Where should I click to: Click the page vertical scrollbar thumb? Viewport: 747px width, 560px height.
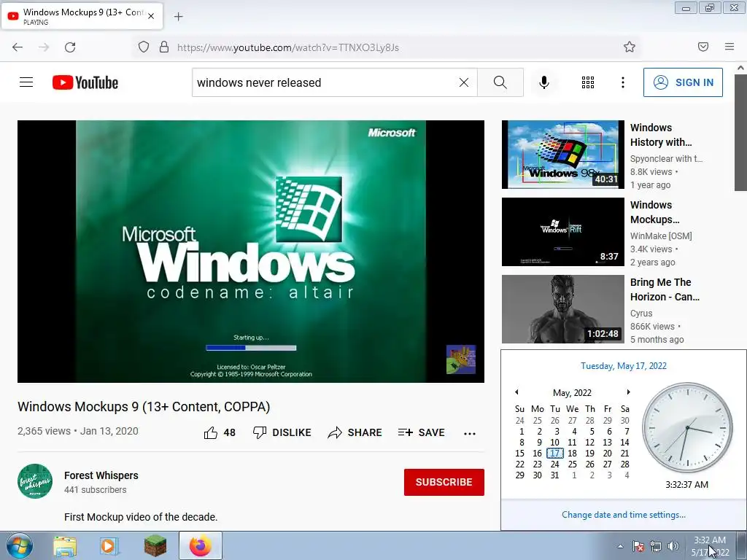click(741, 133)
